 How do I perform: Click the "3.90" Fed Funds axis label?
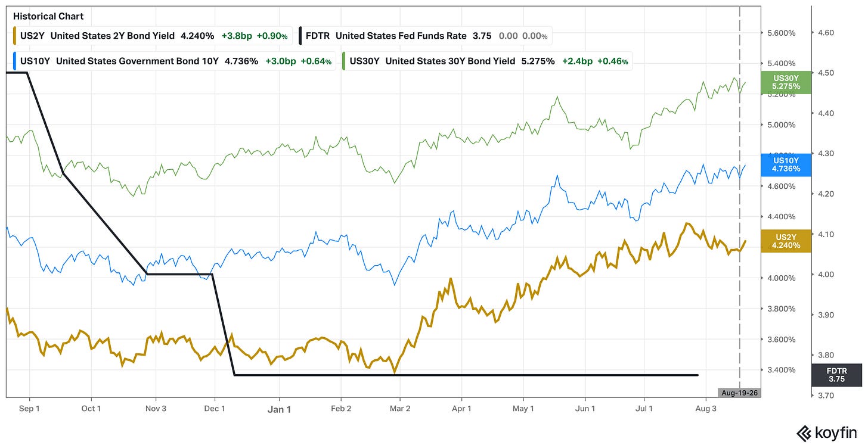click(x=827, y=315)
